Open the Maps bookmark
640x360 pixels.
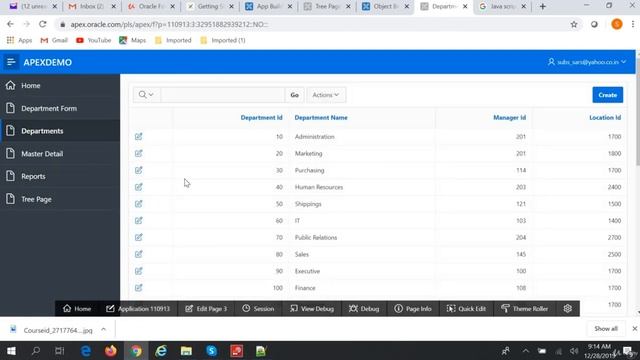pyautogui.click(x=132, y=40)
